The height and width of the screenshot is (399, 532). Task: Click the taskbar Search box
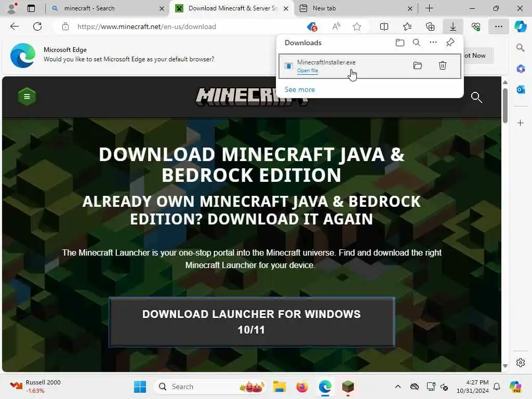click(209, 387)
